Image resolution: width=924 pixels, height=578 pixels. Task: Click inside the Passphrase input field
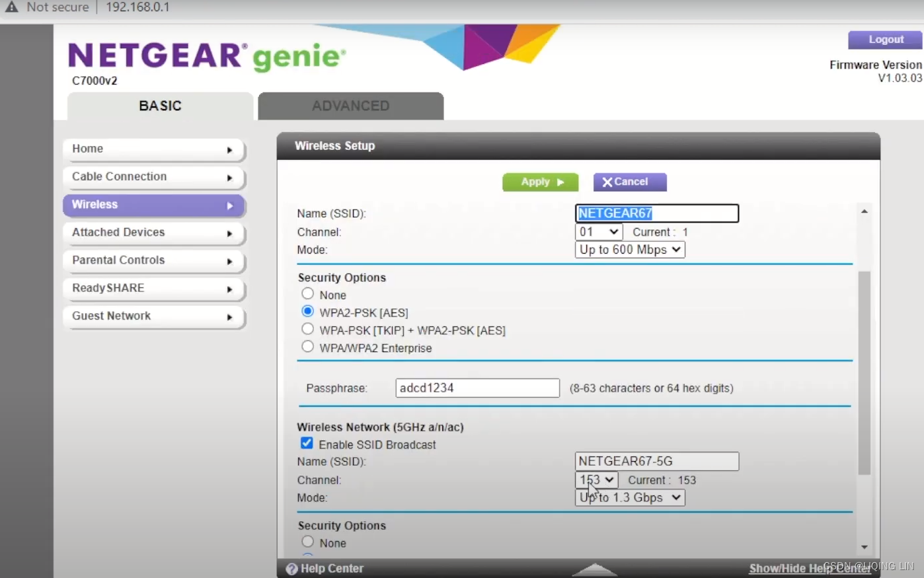point(477,388)
